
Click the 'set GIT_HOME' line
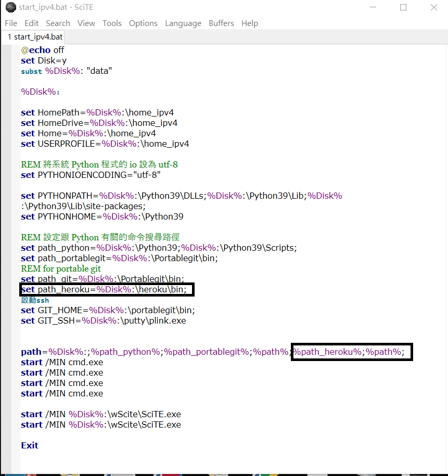pos(108,310)
